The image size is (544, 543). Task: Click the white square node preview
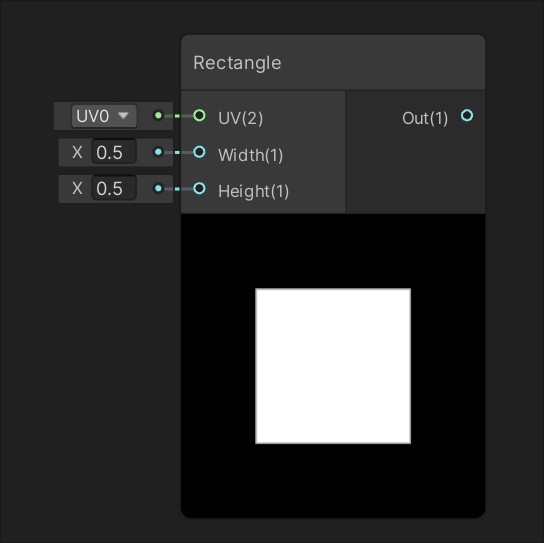(333, 366)
